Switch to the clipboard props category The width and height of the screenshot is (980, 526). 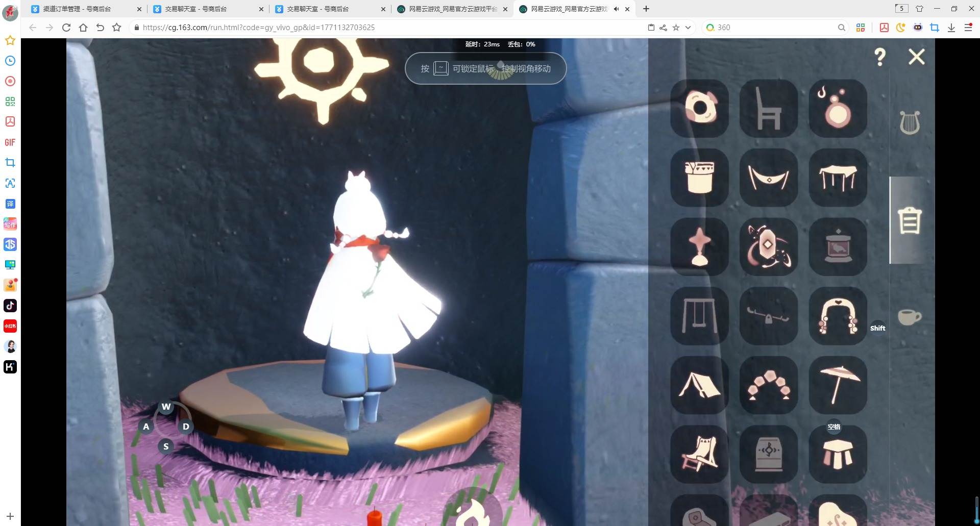[910, 220]
